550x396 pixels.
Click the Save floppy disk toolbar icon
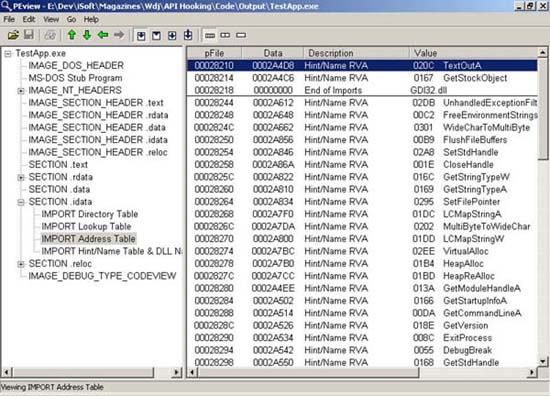tap(29, 35)
